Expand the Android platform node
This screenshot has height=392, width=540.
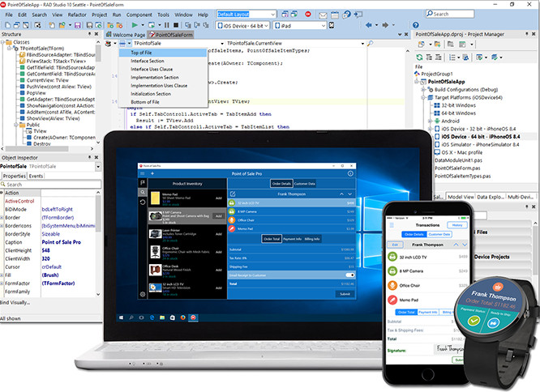click(430, 121)
